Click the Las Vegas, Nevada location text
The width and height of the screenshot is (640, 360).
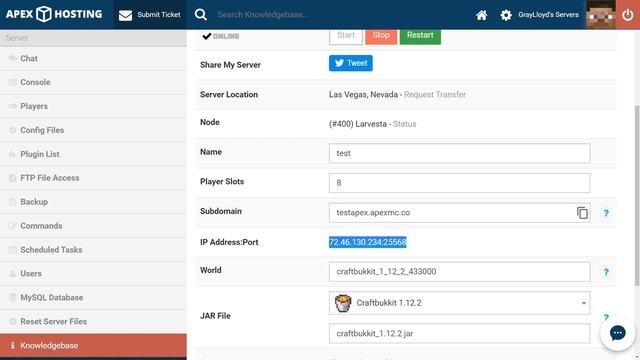pos(363,94)
